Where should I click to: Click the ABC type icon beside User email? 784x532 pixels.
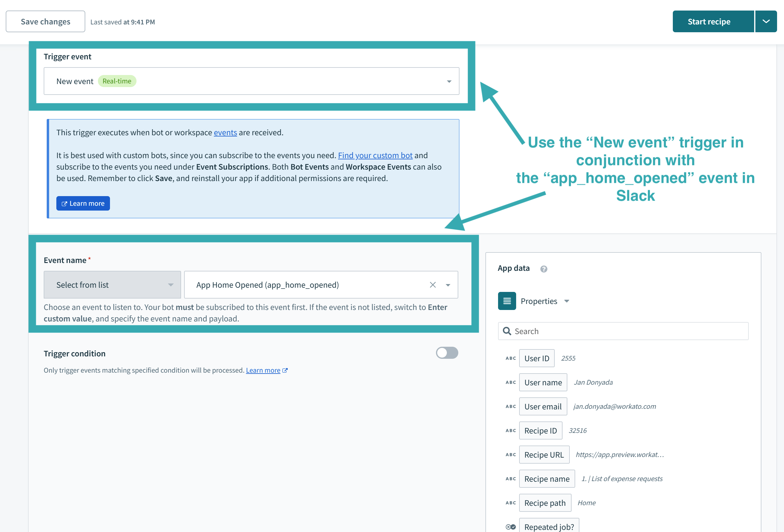tap(511, 406)
